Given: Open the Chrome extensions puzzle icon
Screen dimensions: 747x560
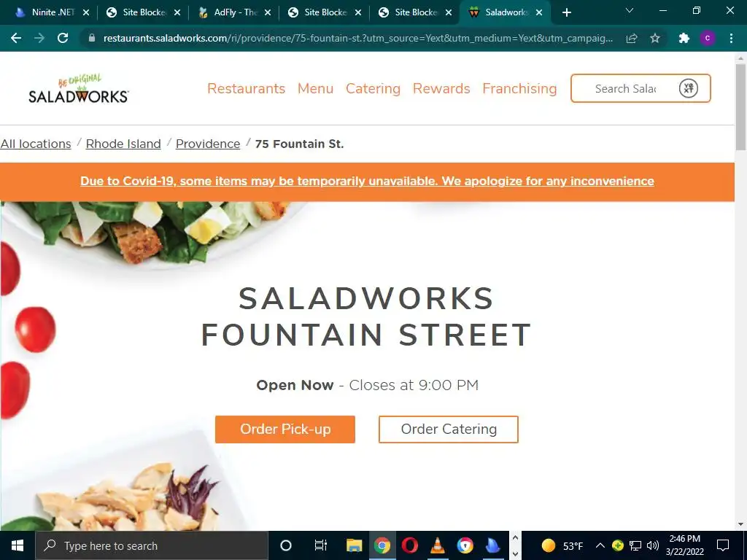Looking at the screenshot, I should point(684,38).
